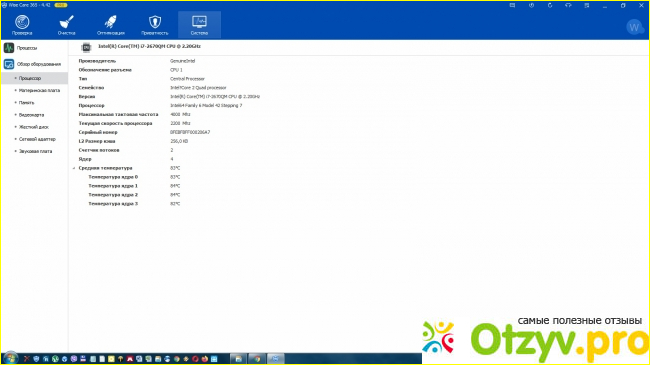Open Материнская плата sidebar entry
The image size is (650, 365).
tap(39, 90)
